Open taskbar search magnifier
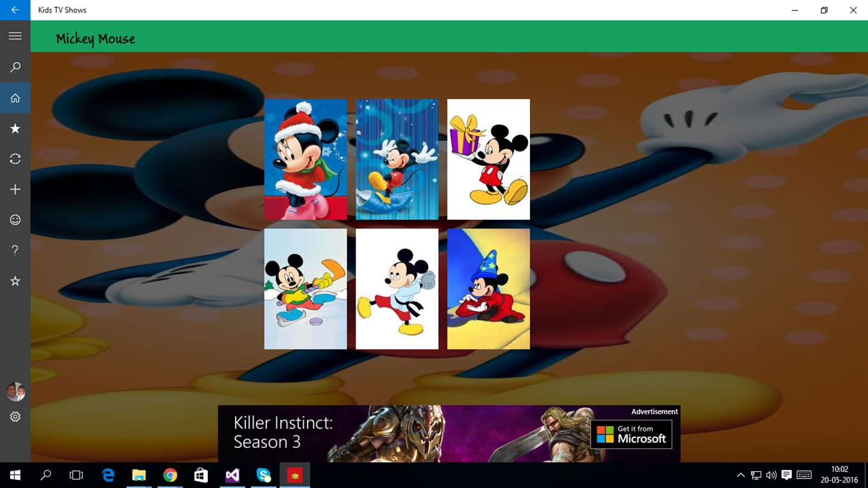This screenshot has width=868, height=488. tap(46, 475)
